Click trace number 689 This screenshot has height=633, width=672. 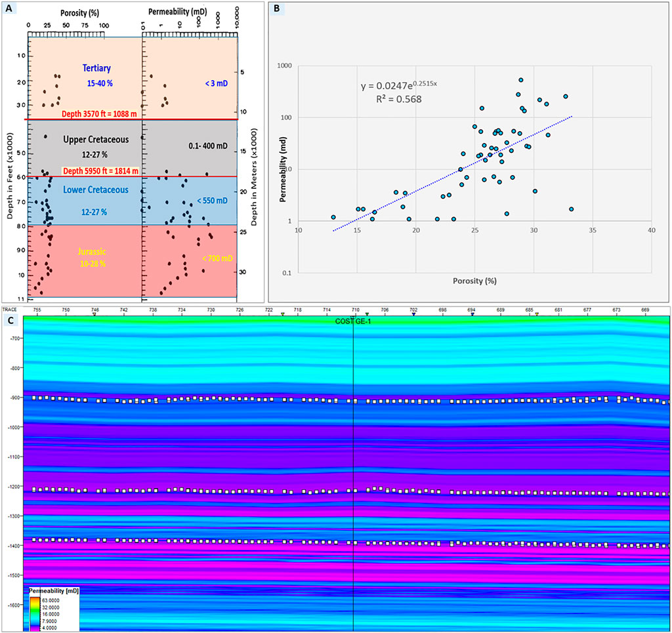(x=500, y=310)
